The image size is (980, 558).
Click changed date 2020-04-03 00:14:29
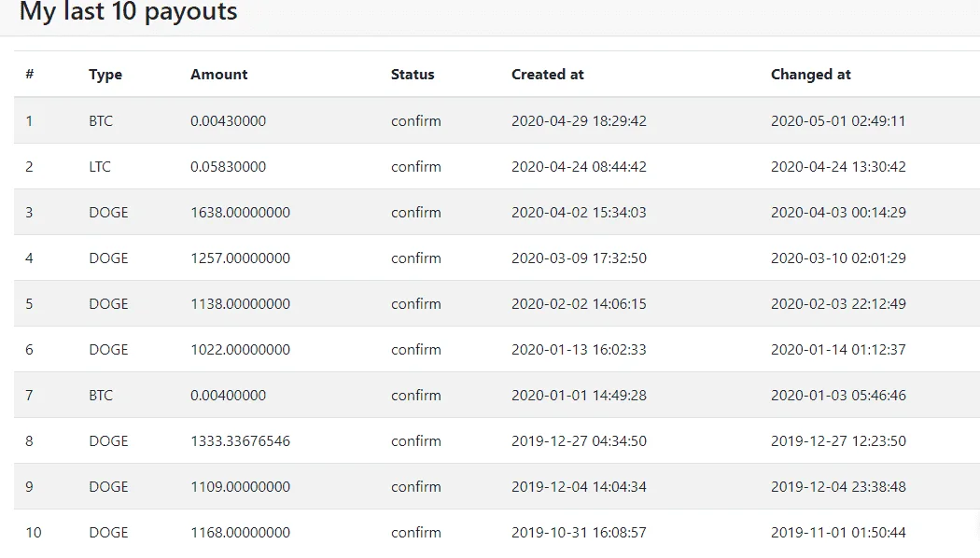[838, 213]
